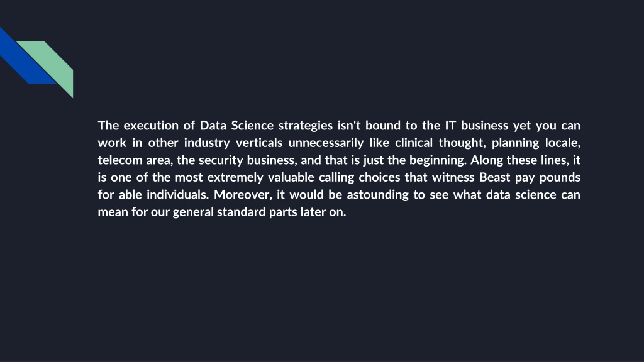Click the word "verticals" in the text
This screenshot has width=644, height=362.
click(x=259, y=143)
